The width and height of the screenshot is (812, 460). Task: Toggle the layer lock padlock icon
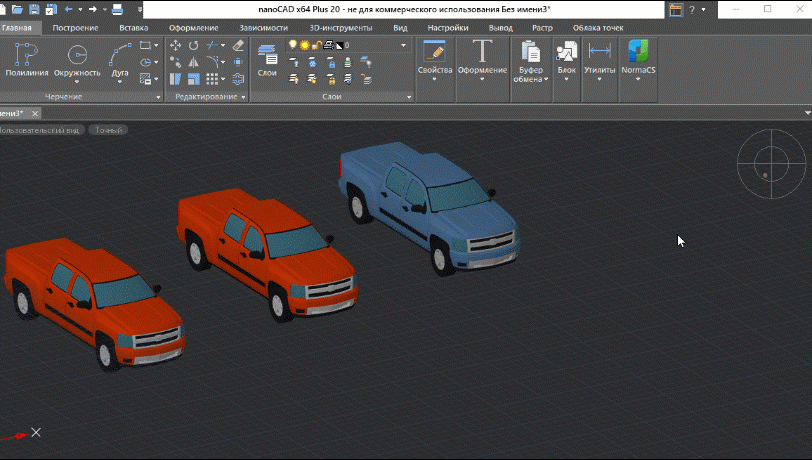point(316,45)
